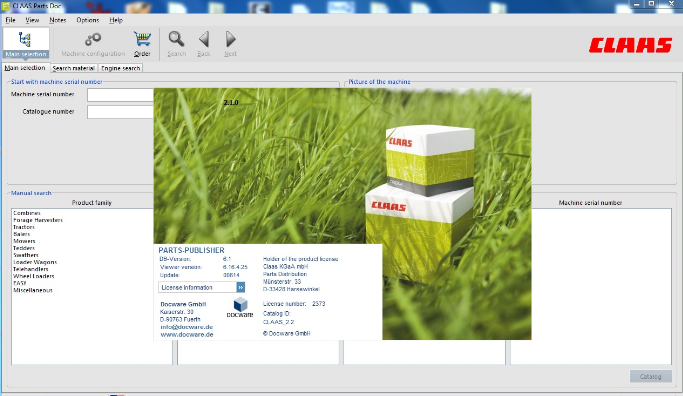The image size is (683, 396).
Task: Open the Main selection toolbar icon
Action: (26, 44)
